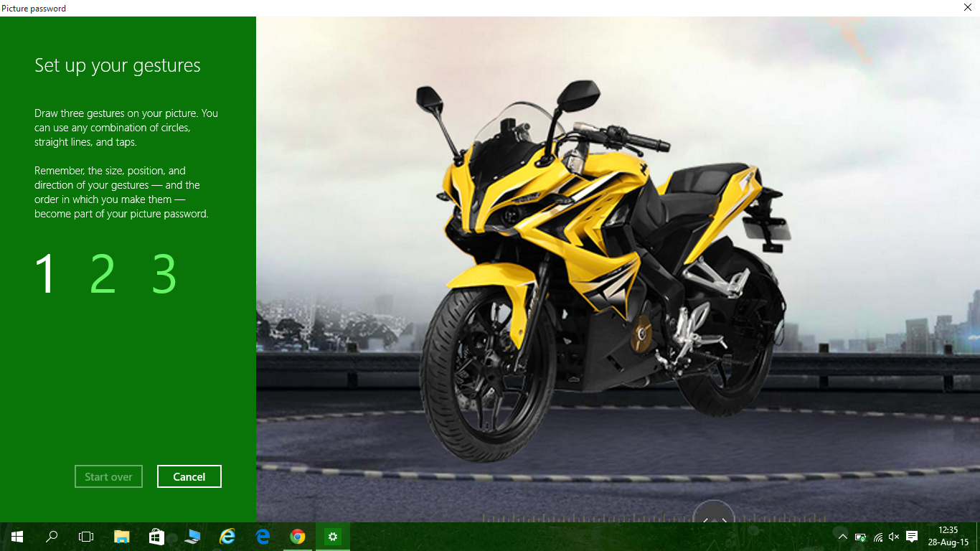This screenshot has width=980, height=551.
Task: Open File Explorer from taskbar
Action: pos(121,537)
